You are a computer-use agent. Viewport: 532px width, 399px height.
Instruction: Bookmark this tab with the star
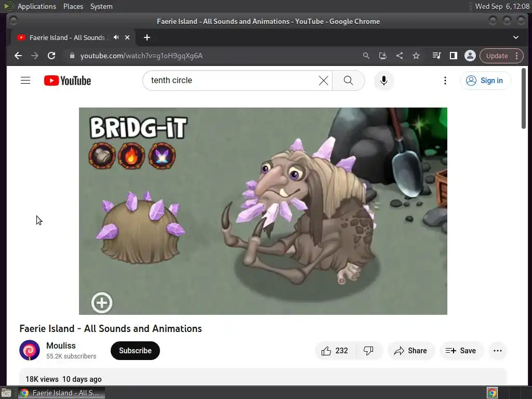click(416, 56)
